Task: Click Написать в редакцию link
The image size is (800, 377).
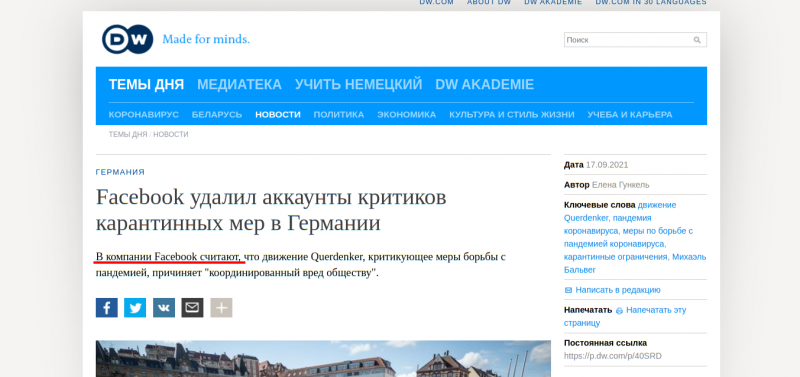Action: [618, 290]
